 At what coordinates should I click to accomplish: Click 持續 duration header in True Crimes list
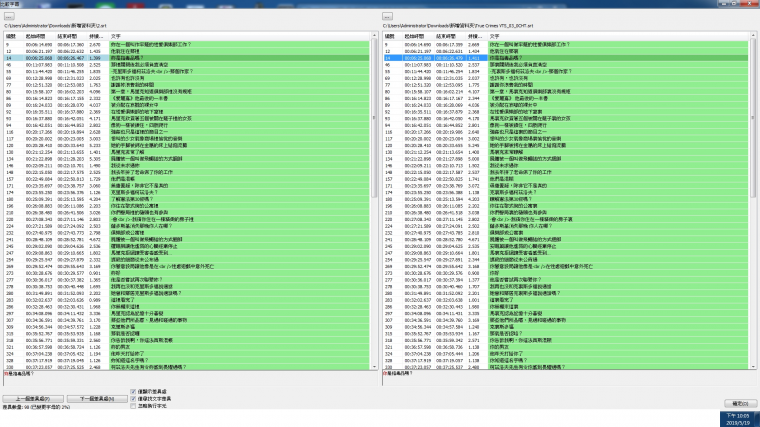pyautogui.click(x=477, y=36)
